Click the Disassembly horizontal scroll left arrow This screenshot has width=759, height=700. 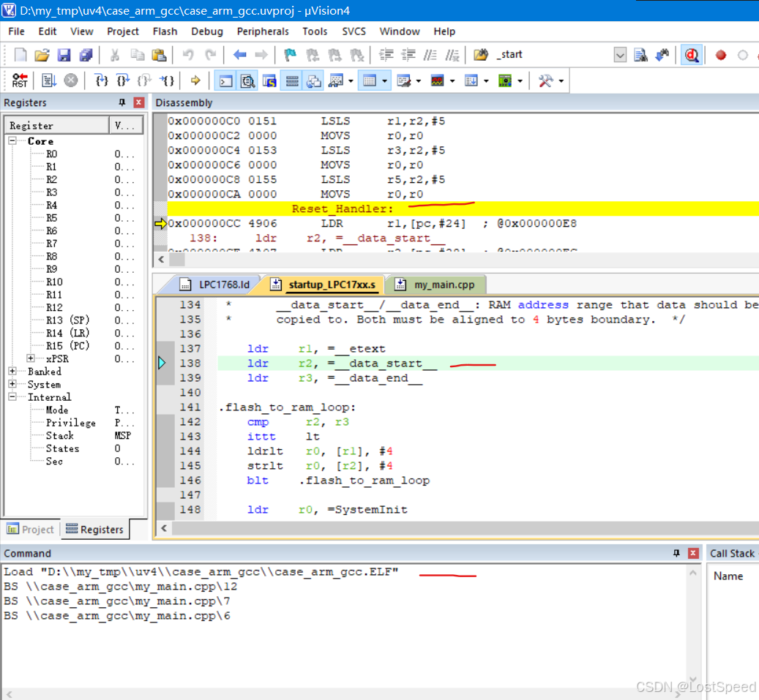(161, 259)
